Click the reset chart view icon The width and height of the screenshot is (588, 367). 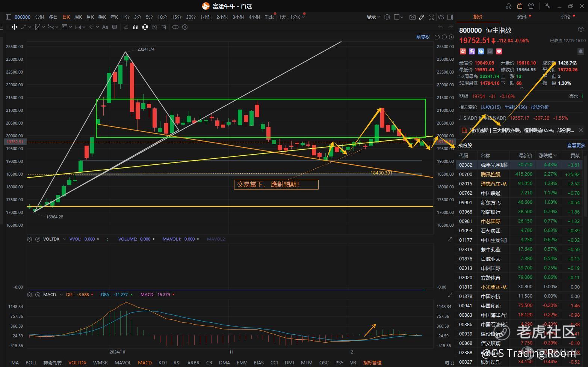click(x=437, y=37)
